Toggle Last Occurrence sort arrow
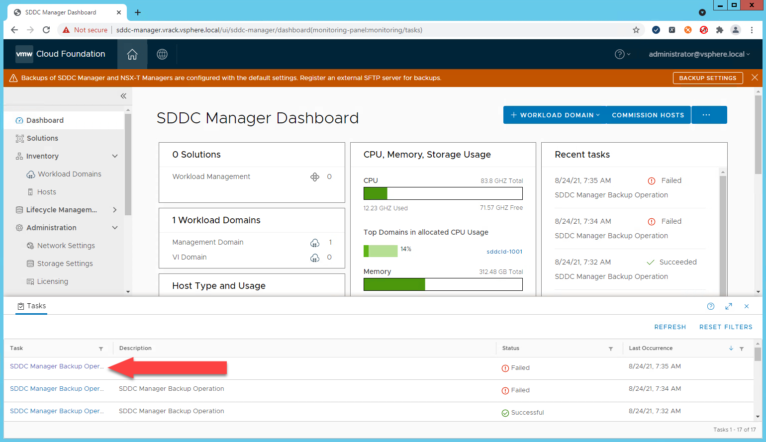The image size is (766, 442). click(731, 348)
